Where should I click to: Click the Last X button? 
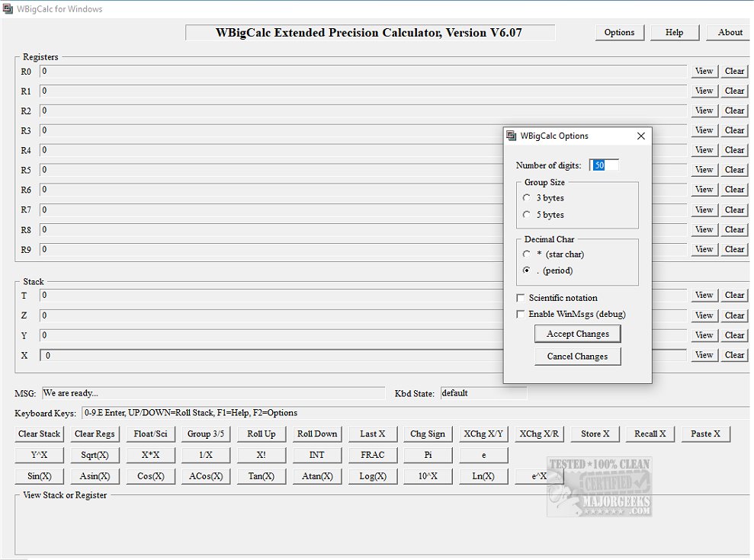click(x=373, y=434)
